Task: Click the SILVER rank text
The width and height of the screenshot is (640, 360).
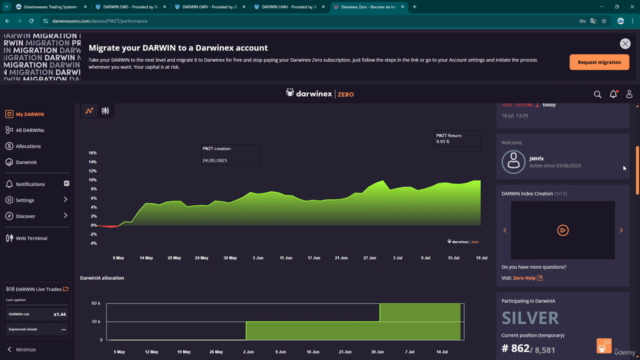Action: (530, 318)
